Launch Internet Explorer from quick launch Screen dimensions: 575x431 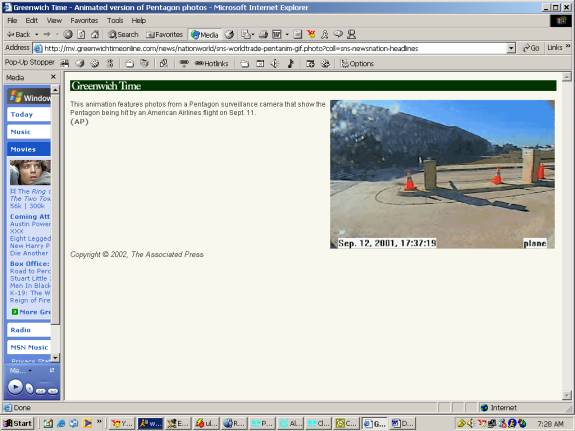point(61,423)
